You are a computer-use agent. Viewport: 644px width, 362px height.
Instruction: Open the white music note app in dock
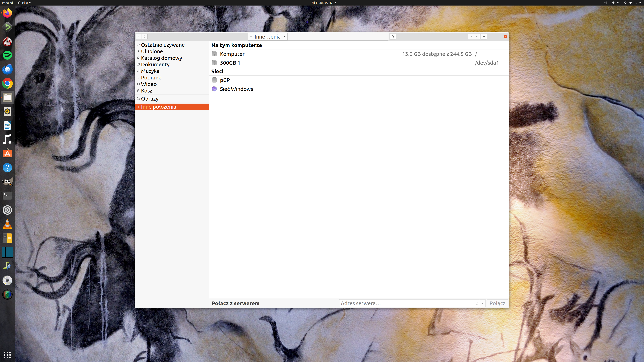(x=7, y=139)
